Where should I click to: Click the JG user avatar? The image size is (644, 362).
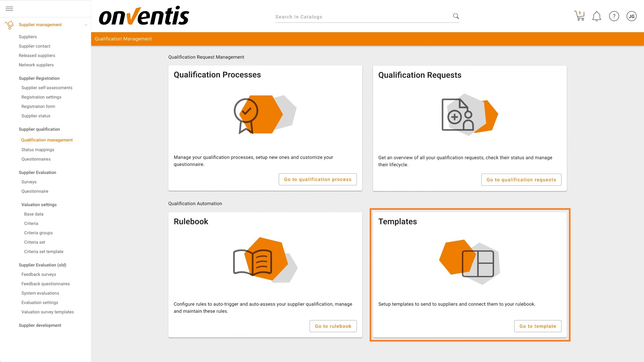632,16
